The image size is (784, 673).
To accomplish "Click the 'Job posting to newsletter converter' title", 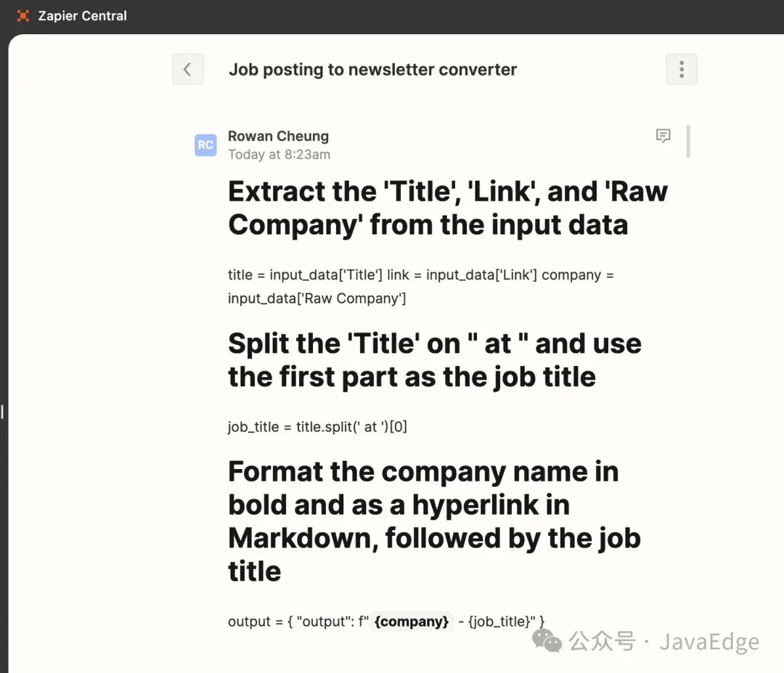I will pyautogui.click(x=372, y=70).
